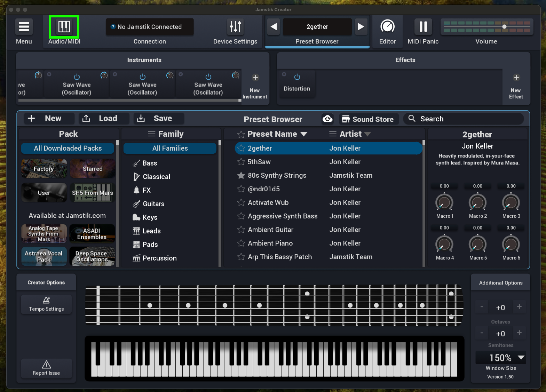Sort by Preset Name dropdown arrow
Screen dimensions: 546x392
point(304,134)
